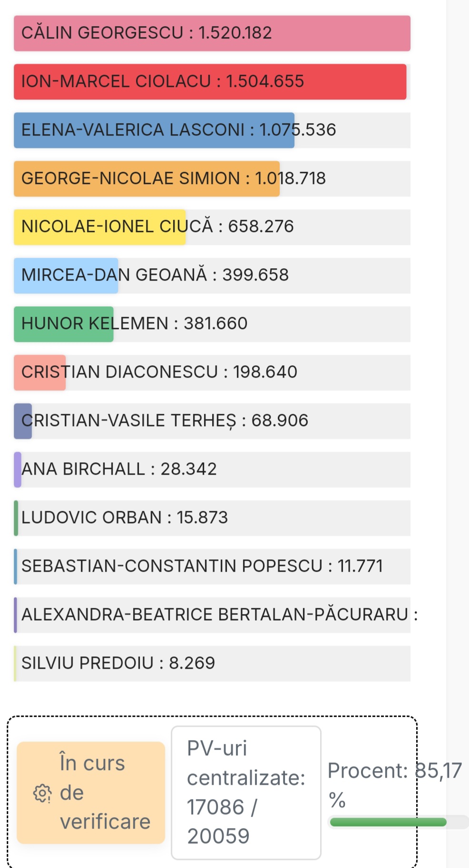Screen dimensions: 469x868
Task: Select the George-Nicolae Simion orange bar
Action: [147, 179]
